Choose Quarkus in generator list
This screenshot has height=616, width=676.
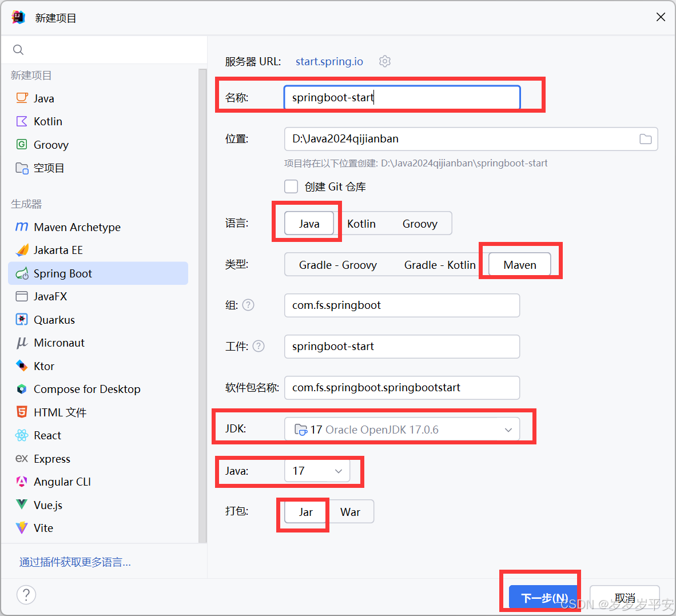pyautogui.click(x=98, y=319)
